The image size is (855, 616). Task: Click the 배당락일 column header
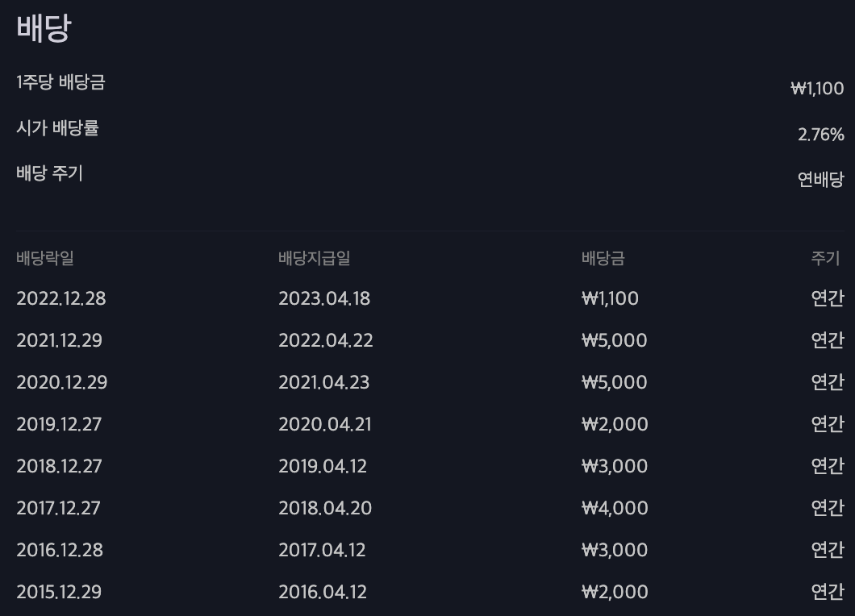coord(44,258)
